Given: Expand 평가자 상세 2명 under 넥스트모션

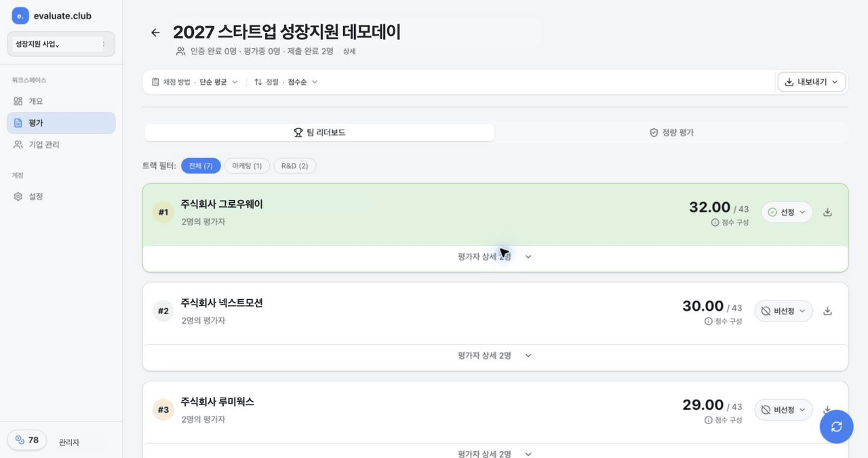Looking at the screenshot, I should [495, 356].
